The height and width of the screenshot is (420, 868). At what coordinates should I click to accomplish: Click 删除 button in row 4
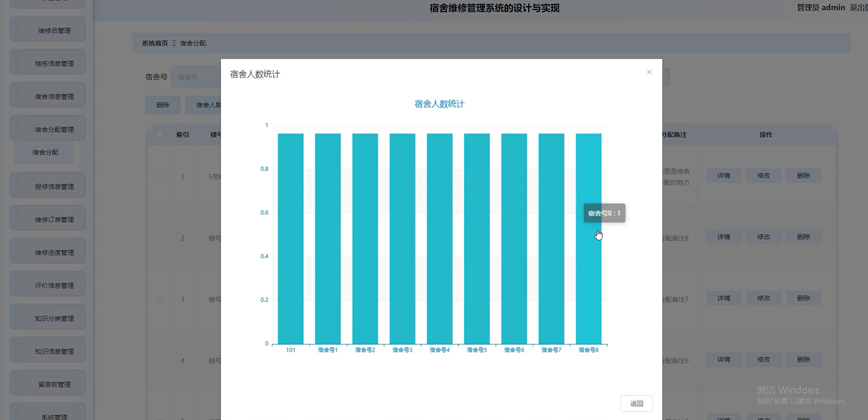[x=803, y=360]
